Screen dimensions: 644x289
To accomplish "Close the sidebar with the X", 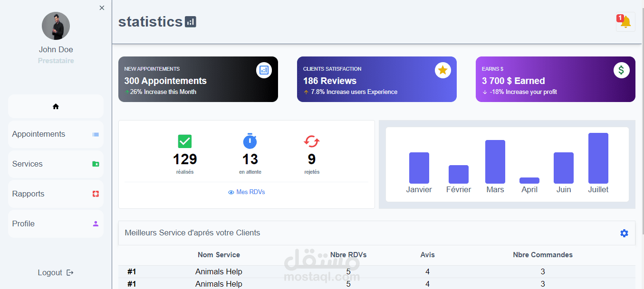I will pyautogui.click(x=102, y=8).
